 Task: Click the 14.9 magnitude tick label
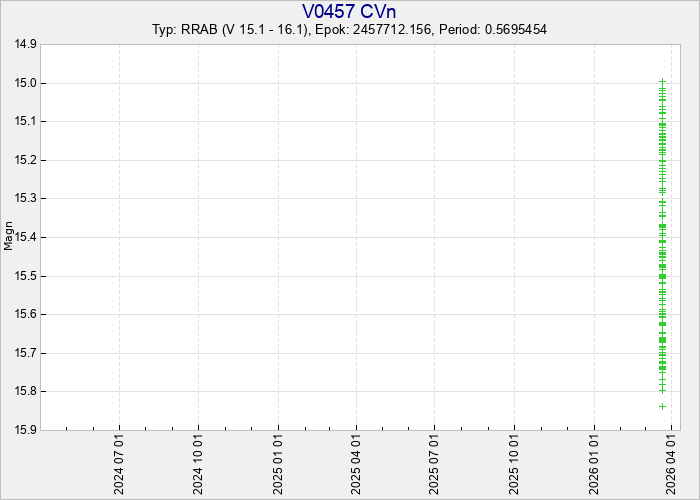tap(25, 45)
